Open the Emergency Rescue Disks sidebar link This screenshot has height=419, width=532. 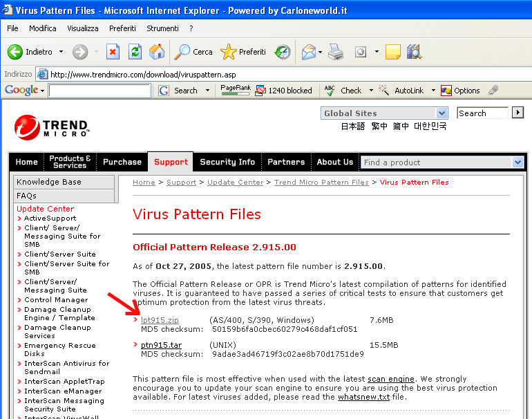[x=60, y=349]
